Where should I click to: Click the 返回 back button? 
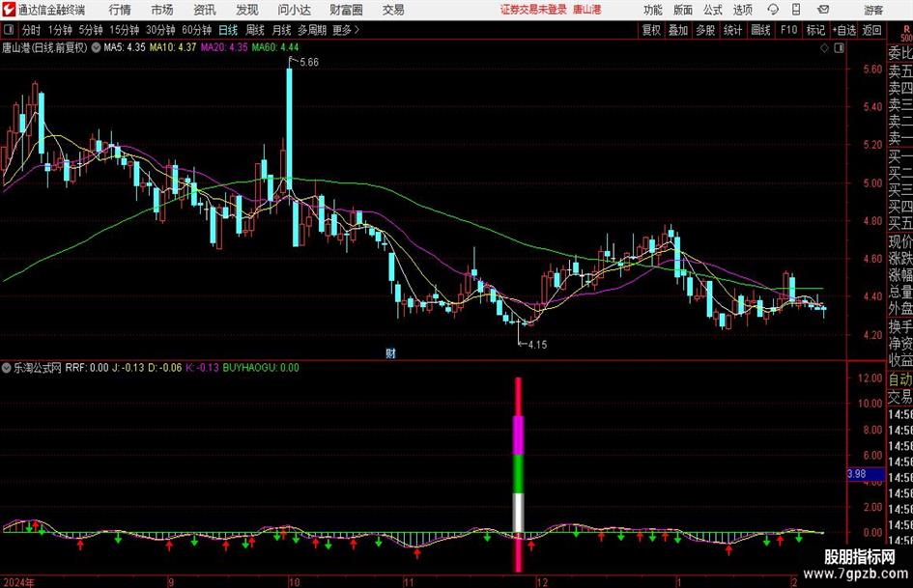point(871,30)
